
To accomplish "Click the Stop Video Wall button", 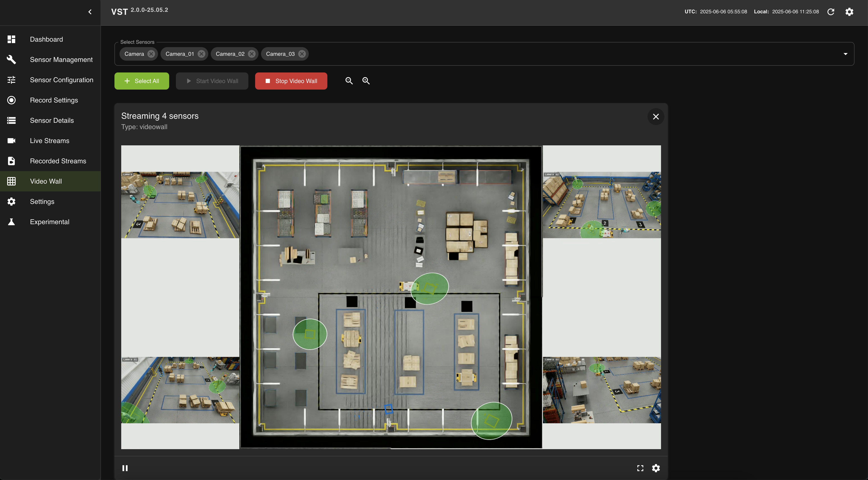I will pos(291,81).
